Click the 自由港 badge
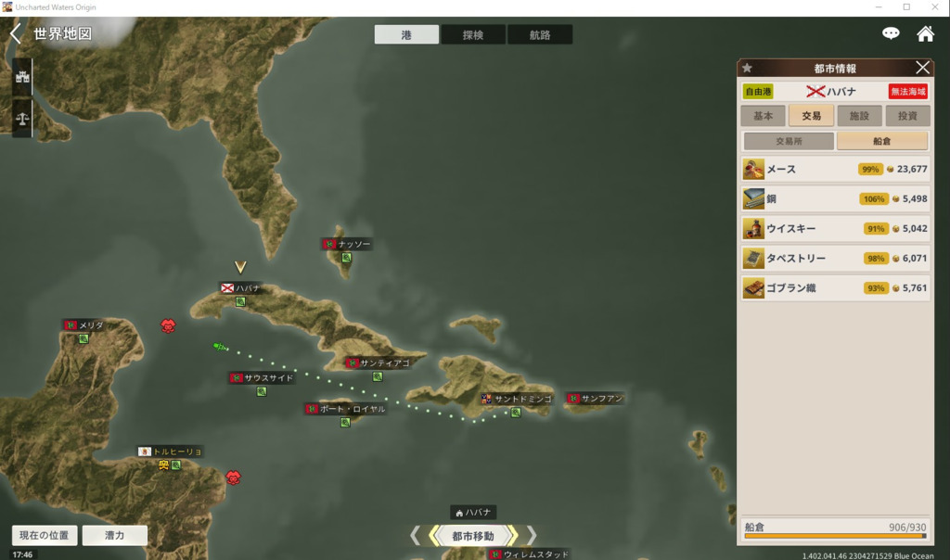Screen dimensions: 950x560 click(x=758, y=92)
